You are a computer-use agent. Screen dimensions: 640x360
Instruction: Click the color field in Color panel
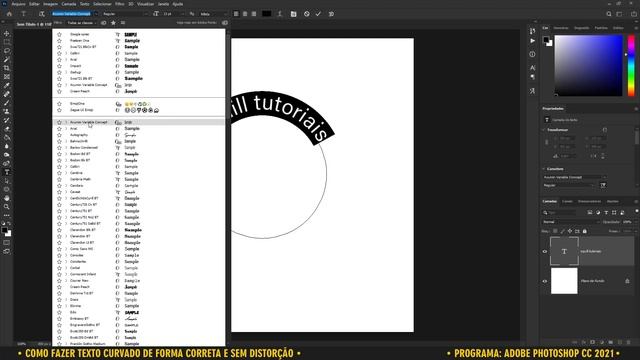coord(588,65)
